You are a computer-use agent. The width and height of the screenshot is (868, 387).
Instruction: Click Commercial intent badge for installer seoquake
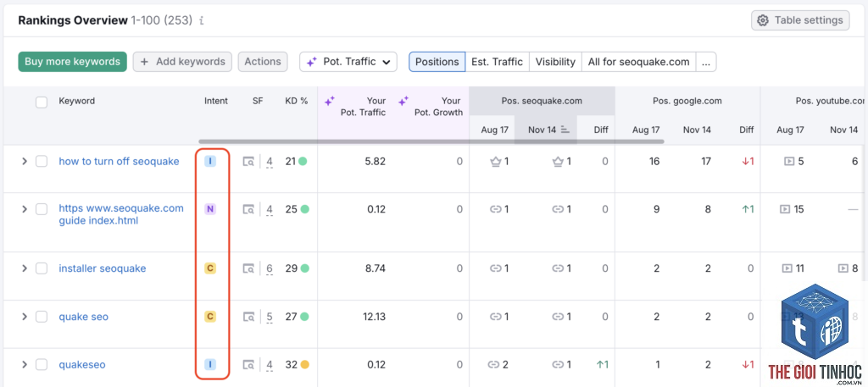click(210, 268)
